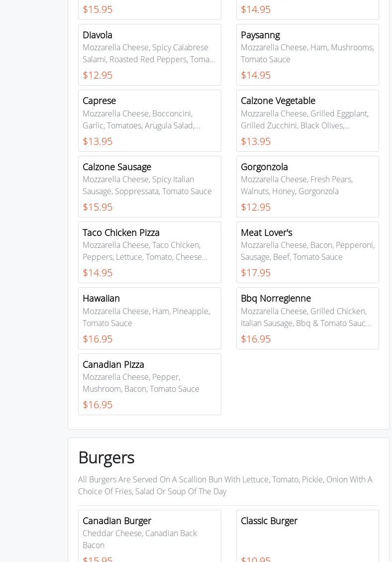This screenshot has width=392, height=562.
Task: Click the Hawaiian pizza ingredients description
Action: tap(146, 317)
